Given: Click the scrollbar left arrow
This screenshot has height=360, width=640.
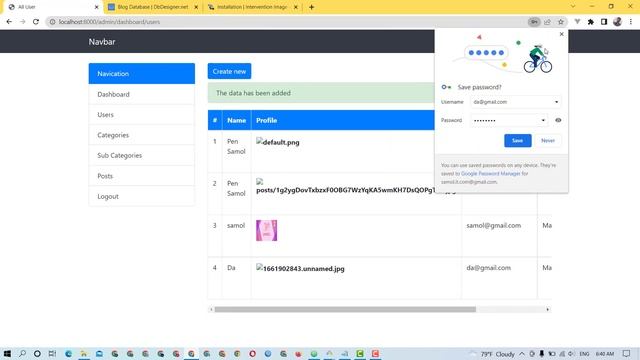Looking at the screenshot, I should [211, 309].
